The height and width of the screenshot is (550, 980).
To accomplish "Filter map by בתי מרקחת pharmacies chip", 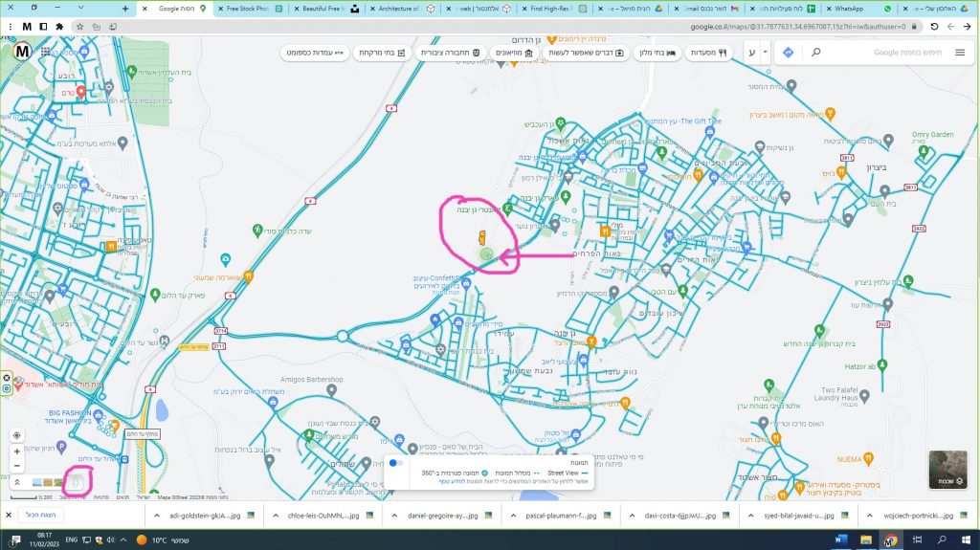I will [382, 53].
